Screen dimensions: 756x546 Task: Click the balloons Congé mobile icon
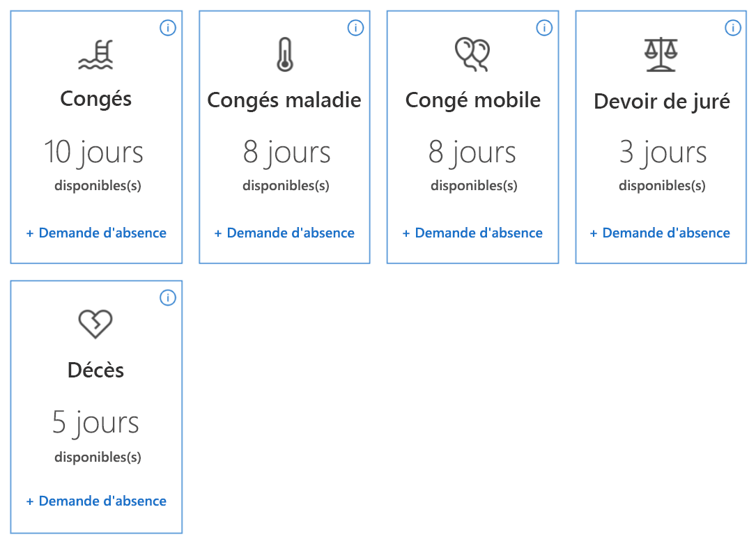[x=472, y=54]
